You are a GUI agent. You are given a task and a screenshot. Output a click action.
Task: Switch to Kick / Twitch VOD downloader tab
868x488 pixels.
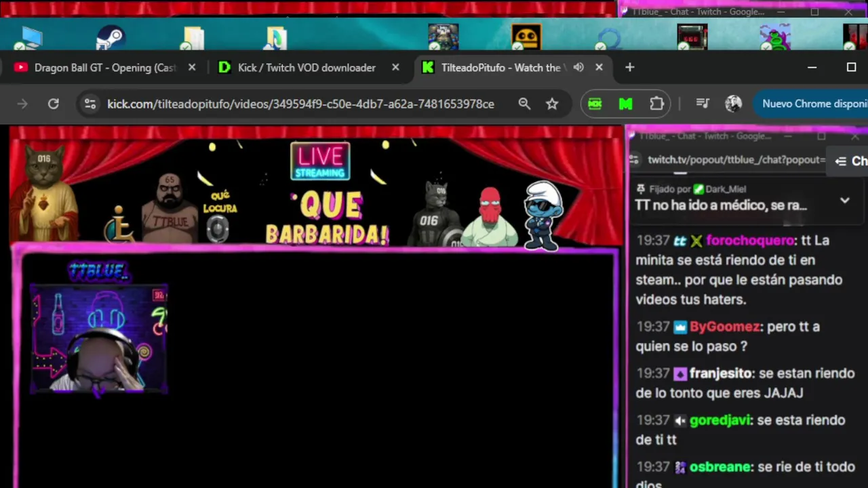[x=307, y=67]
